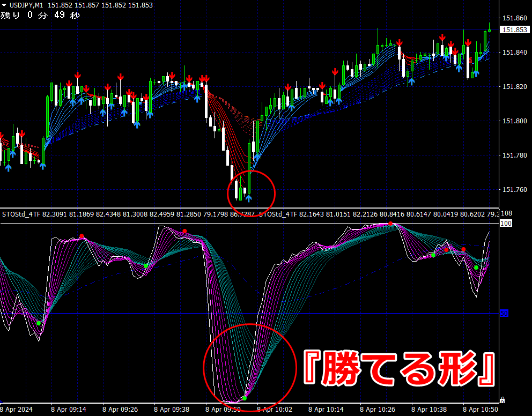Click the 151.760 price axis label
This screenshot has width=532, height=416.
[515, 190]
